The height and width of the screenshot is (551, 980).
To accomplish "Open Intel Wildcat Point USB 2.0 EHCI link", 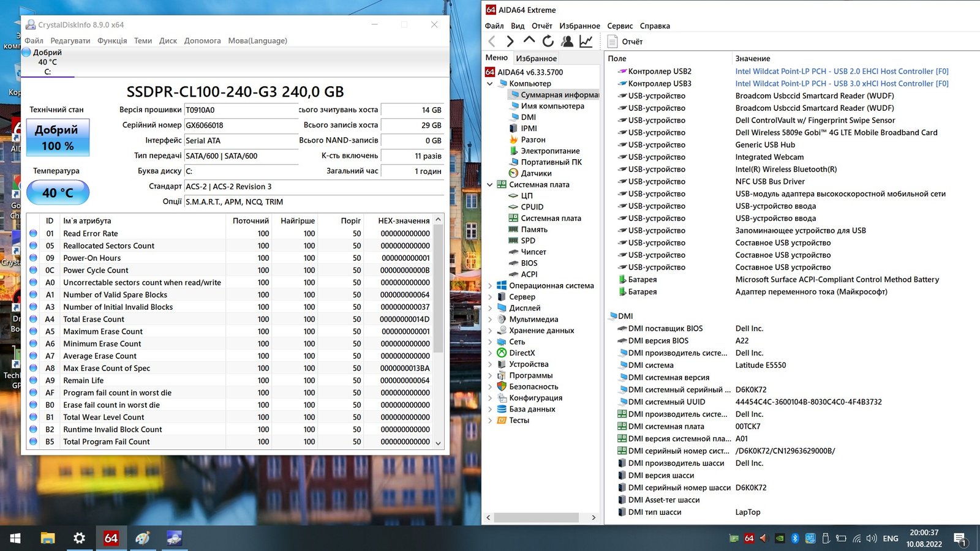I will (x=842, y=71).
